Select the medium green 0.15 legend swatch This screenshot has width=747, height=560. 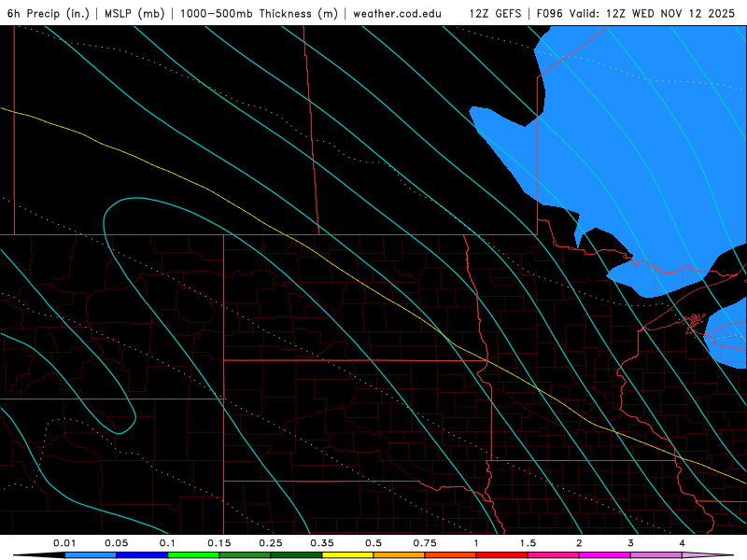pyautogui.click(x=245, y=555)
